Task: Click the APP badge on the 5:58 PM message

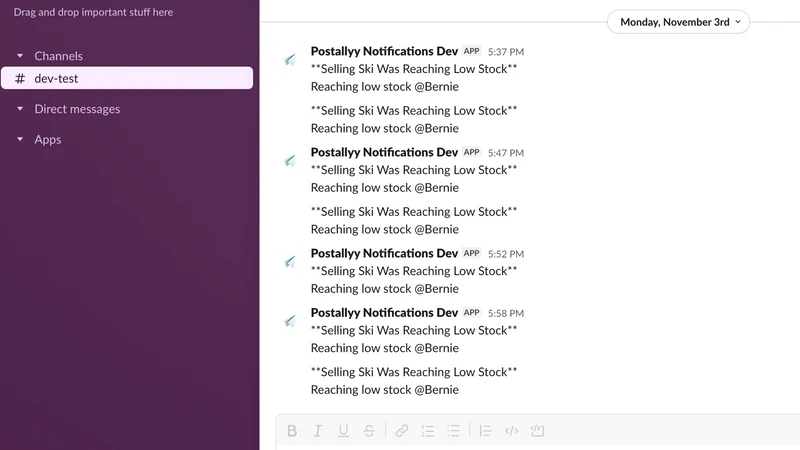Action: [471, 312]
